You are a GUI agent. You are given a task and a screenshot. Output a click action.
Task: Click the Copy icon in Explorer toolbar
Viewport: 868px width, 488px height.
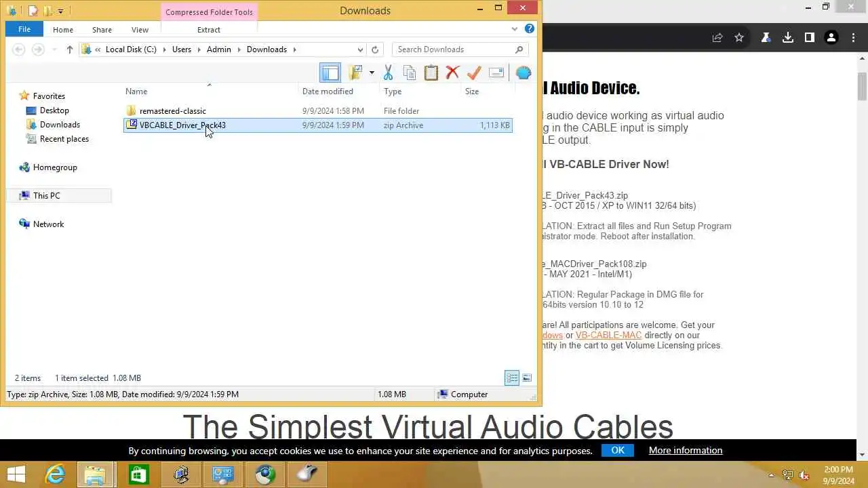coord(410,73)
